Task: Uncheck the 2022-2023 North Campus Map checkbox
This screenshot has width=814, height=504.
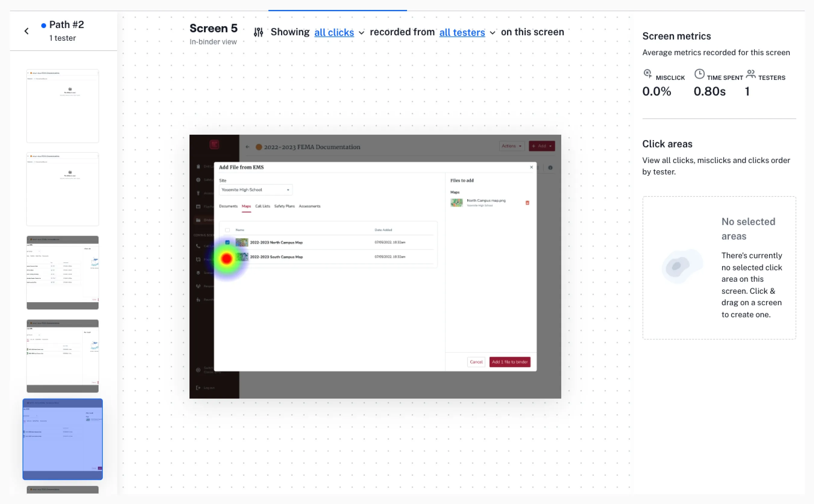Action: [227, 242]
